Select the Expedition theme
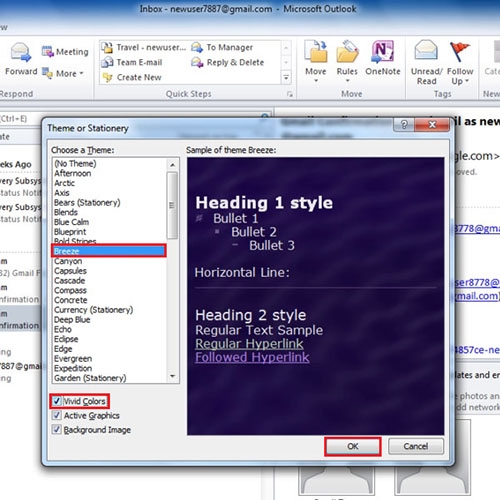 [x=73, y=368]
